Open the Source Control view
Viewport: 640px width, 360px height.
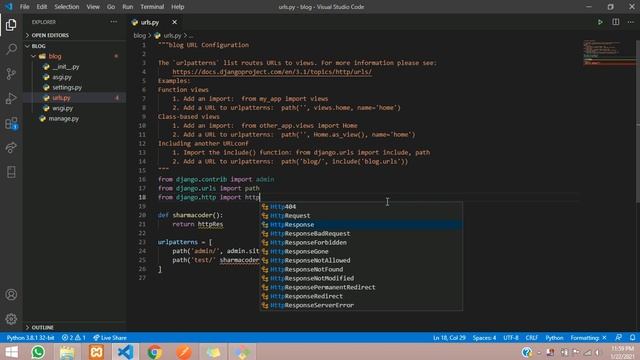(x=11, y=74)
